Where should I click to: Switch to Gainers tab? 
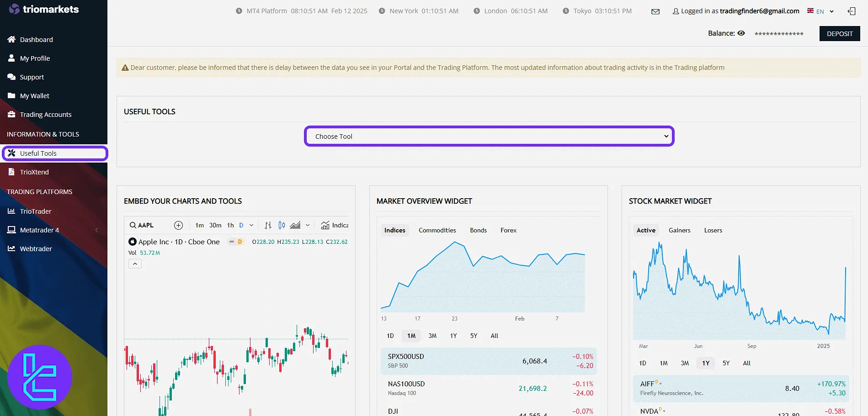(x=679, y=230)
